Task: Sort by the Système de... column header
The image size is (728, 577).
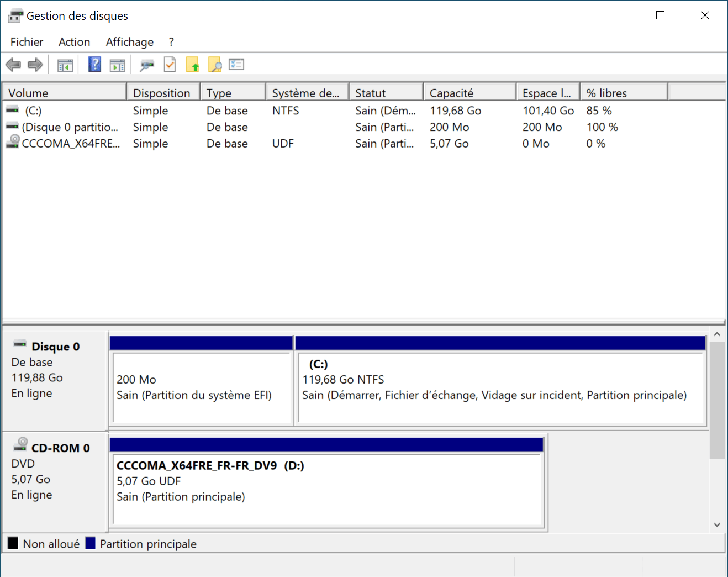Action: click(308, 93)
